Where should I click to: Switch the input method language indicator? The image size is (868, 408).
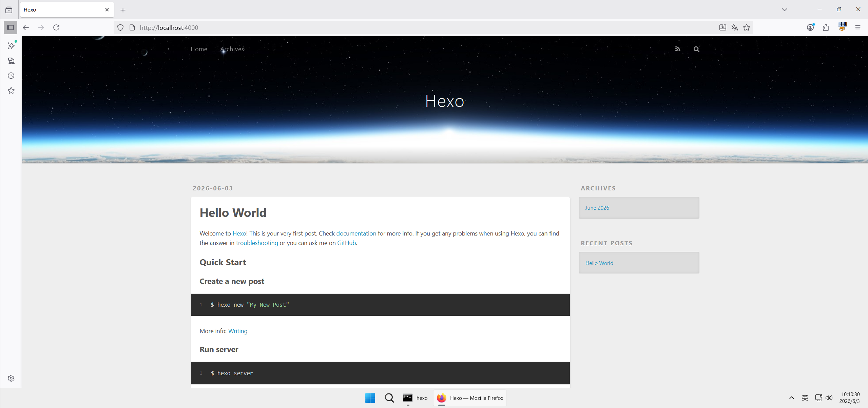point(805,398)
